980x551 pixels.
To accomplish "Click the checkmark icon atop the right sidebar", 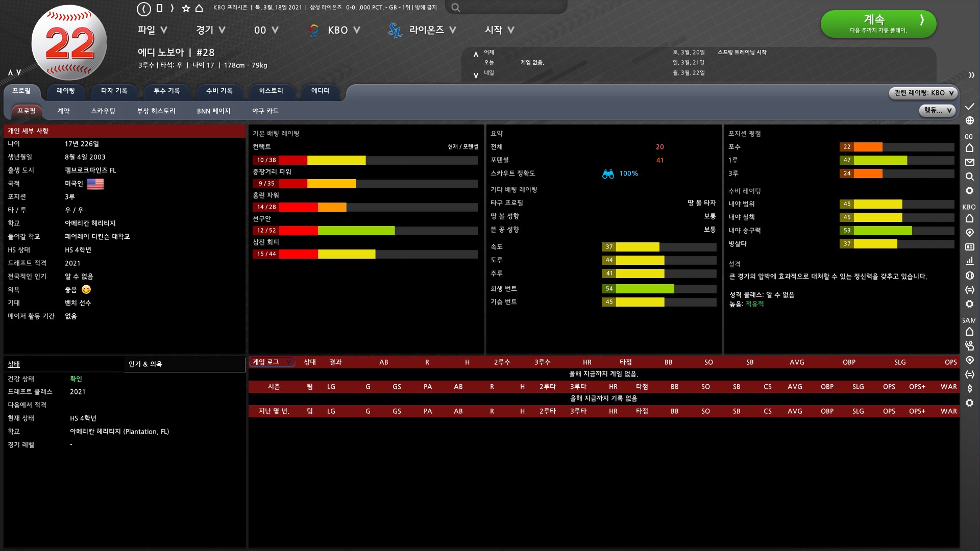I will click(x=969, y=106).
